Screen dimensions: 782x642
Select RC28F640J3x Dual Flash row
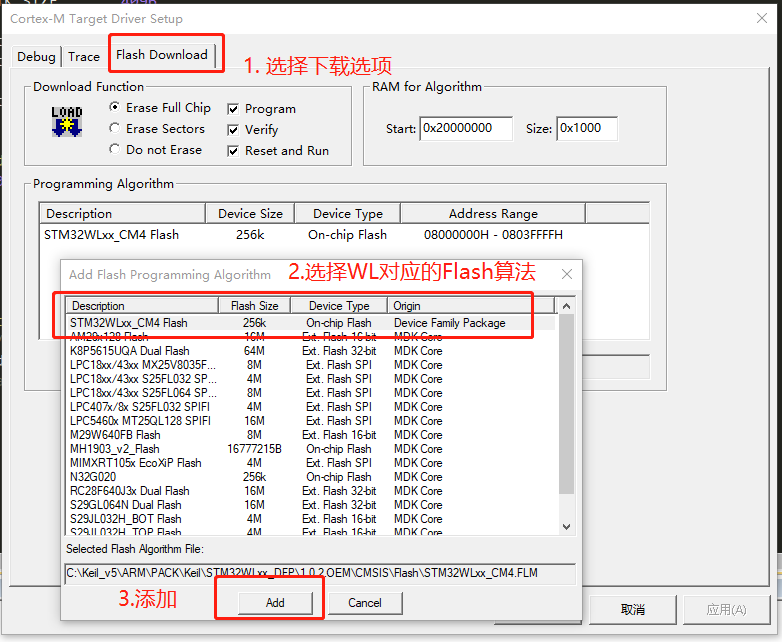click(310, 490)
